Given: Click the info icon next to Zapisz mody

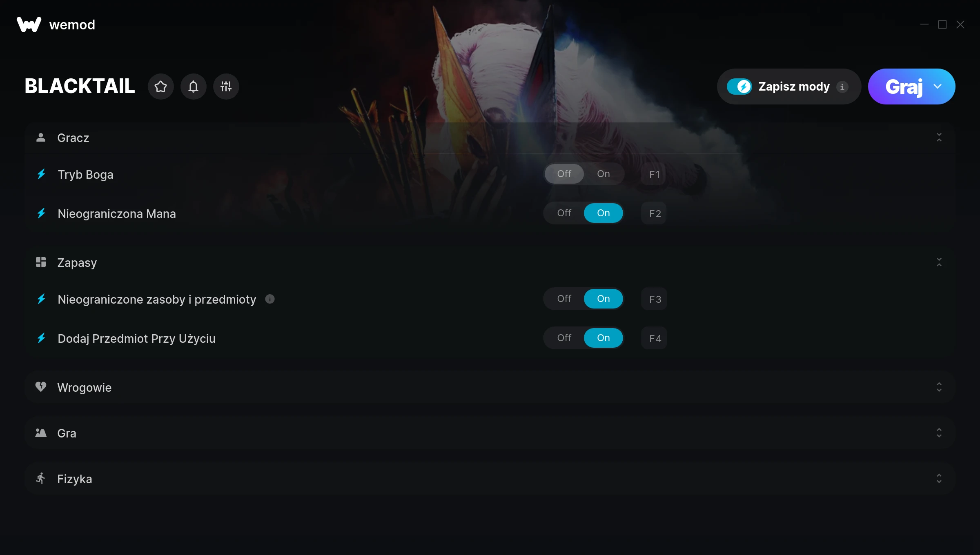Looking at the screenshot, I should pyautogui.click(x=842, y=87).
